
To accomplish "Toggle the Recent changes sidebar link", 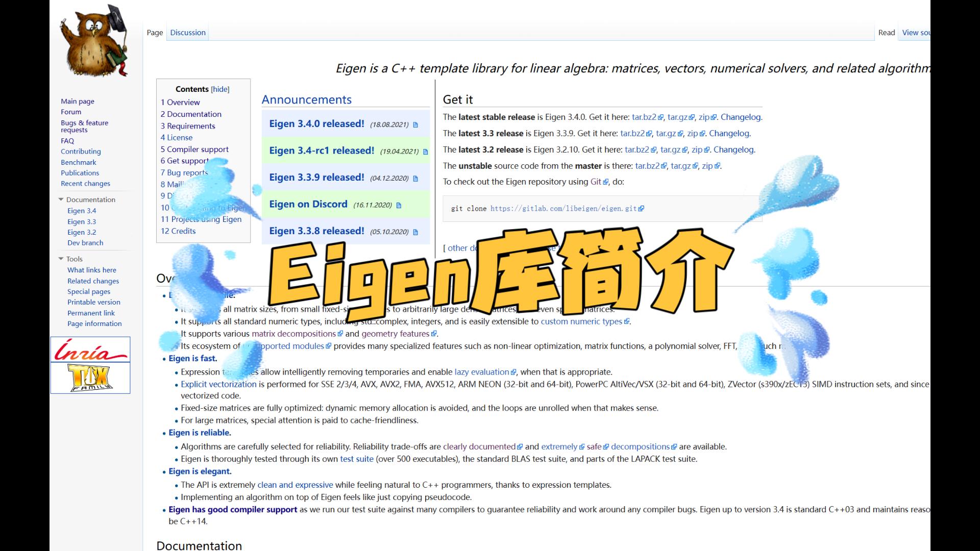I will click(x=85, y=183).
